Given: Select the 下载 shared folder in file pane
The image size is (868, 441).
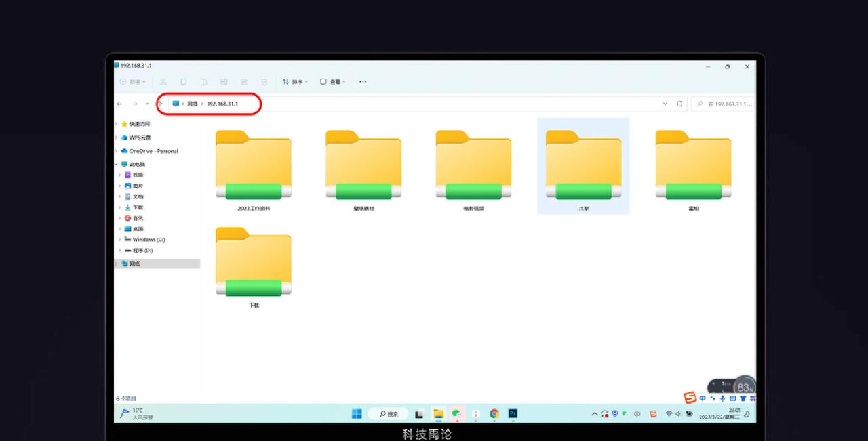Looking at the screenshot, I should pyautogui.click(x=254, y=267).
